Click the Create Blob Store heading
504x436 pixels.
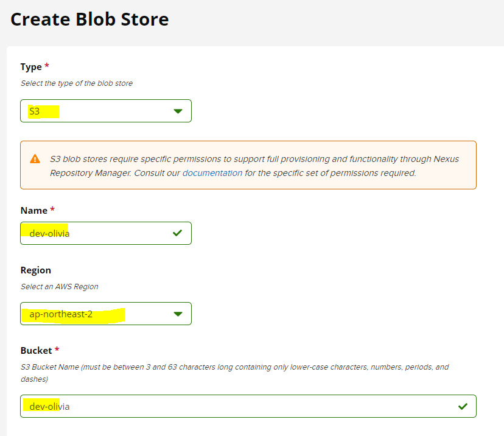pos(89,19)
